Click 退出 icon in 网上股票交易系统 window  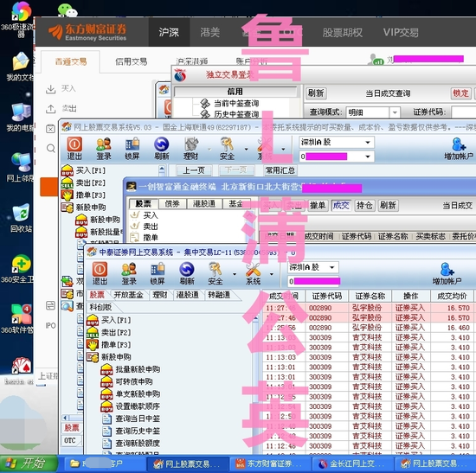tap(74, 148)
